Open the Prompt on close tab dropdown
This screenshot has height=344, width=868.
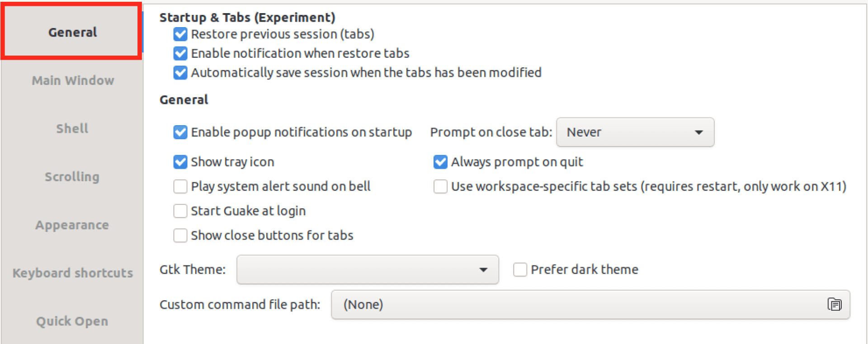[635, 132]
